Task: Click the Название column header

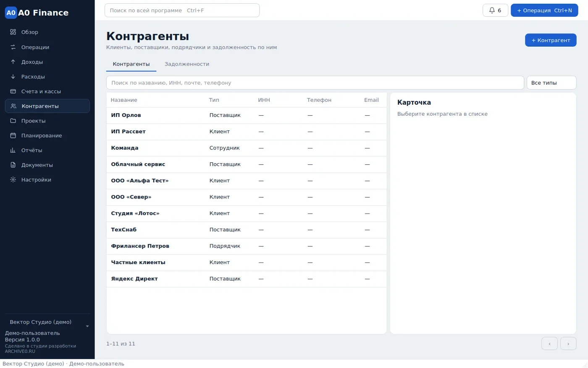Action: coord(124,100)
